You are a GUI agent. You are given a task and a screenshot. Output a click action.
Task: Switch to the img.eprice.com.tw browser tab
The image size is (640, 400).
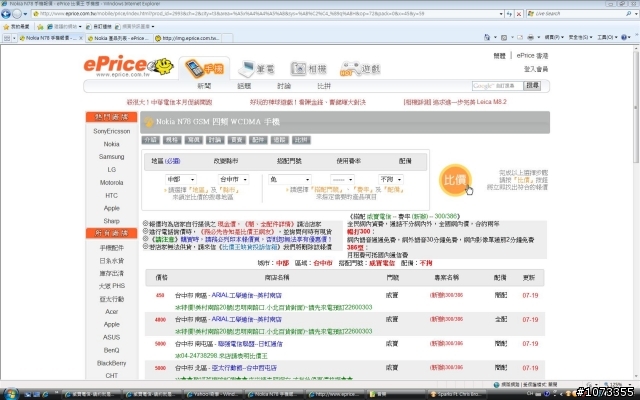click(188, 38)
